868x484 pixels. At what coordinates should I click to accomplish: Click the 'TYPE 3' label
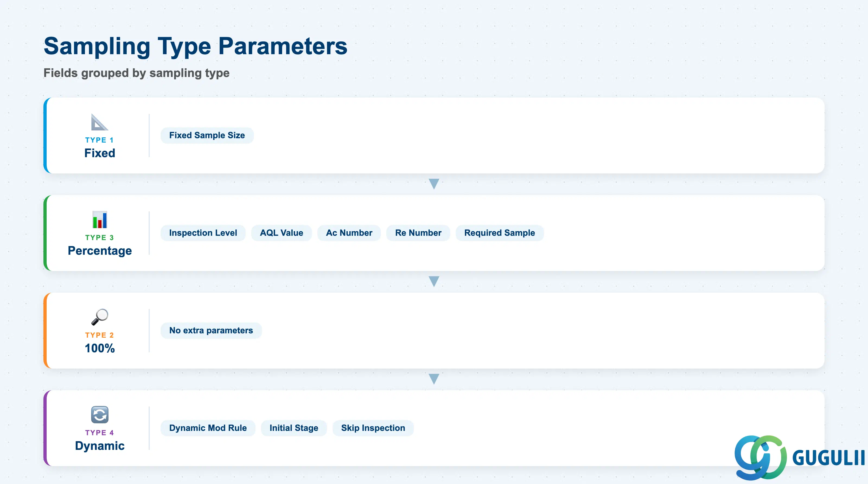pyautogui.click(x=99, y=238)
